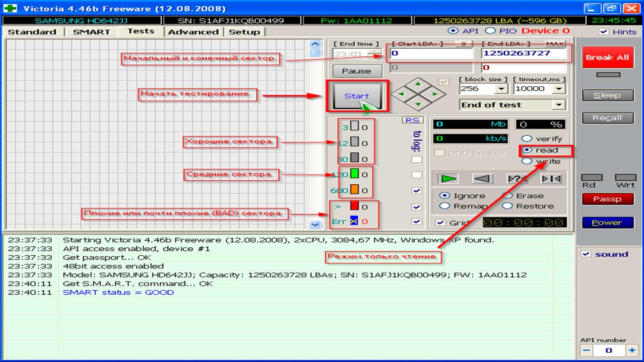The width and height of the screenshot is (644, 362).
Task: Click the green 120 ms block swatch
Action: coord(354,174)
